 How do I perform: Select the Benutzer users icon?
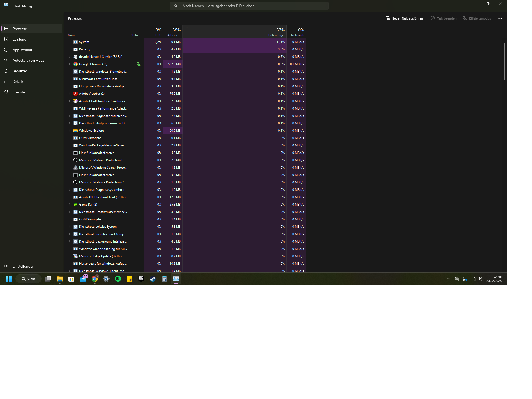(x=7, y=71)
